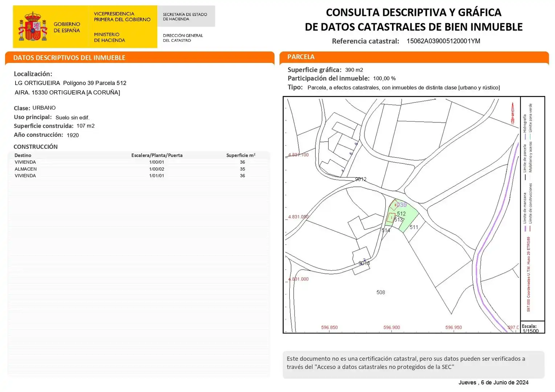Click the Spanish coat of arms emblem

point(33,26)
